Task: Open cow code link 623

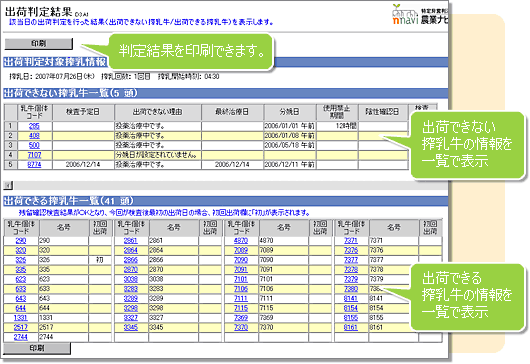Action: click(x=21, y=279)
